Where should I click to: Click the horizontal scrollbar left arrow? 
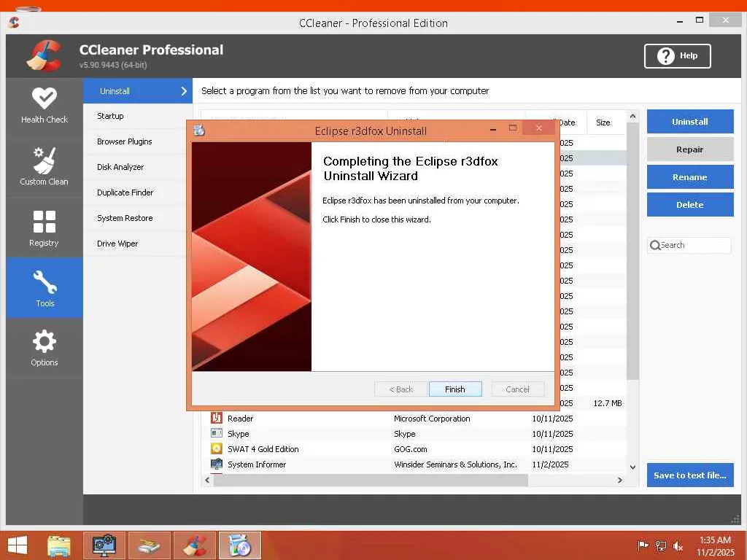[x=207, y=480]
